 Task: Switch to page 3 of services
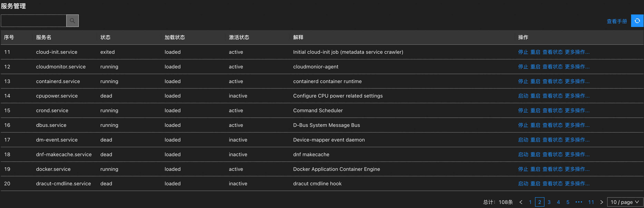549,202
